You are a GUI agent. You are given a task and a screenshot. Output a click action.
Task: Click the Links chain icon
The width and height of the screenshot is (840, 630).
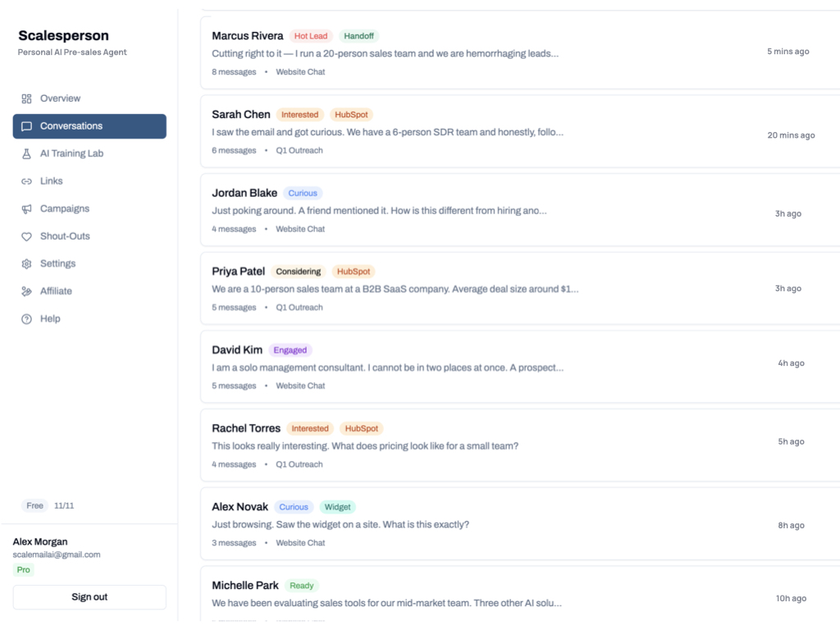(x=27, y=180)
